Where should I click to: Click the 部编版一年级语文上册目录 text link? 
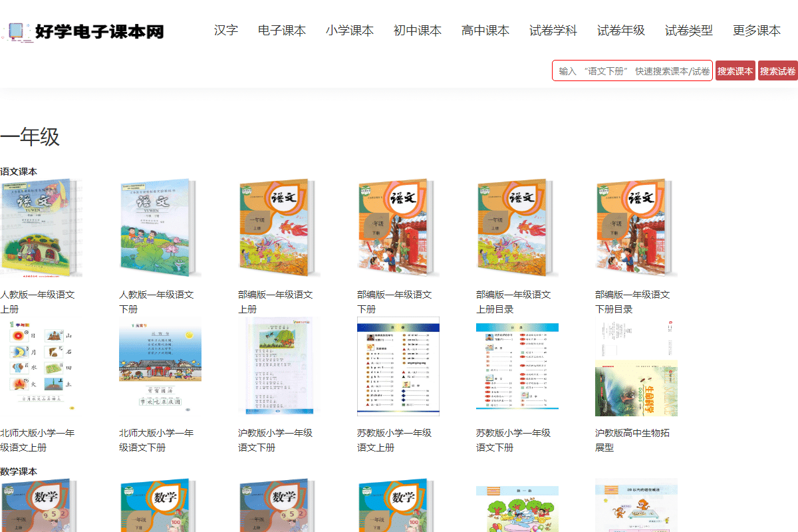pos(513,302)
